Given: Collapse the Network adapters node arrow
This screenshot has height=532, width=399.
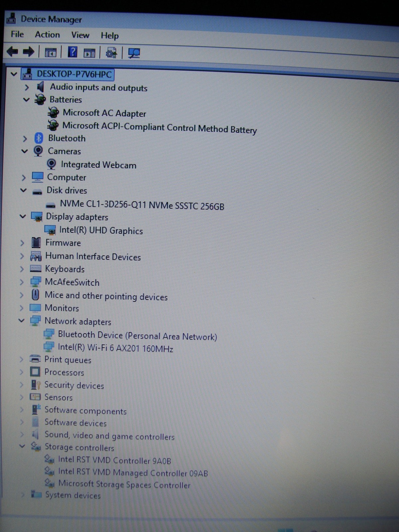Looking at the screenshot, I should point(21,321).
